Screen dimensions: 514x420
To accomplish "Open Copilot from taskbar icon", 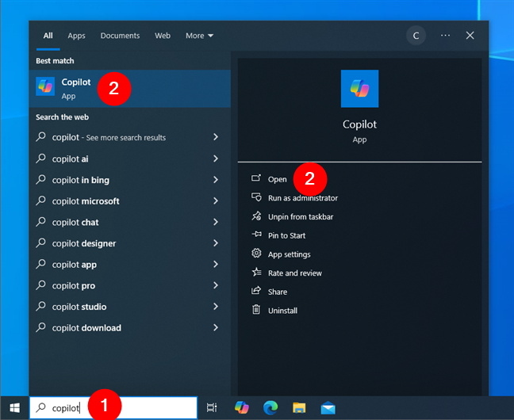I will (241, 407).
